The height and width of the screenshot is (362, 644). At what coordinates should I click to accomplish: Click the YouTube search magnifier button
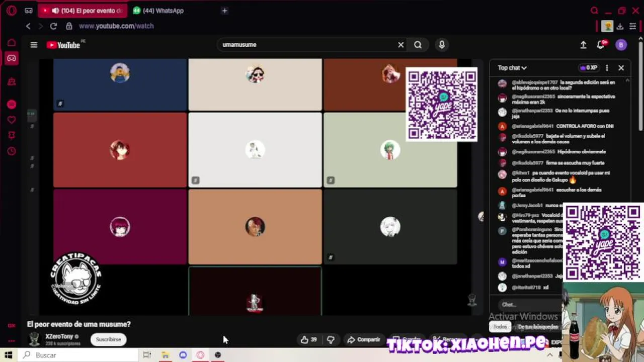point(418,45)
